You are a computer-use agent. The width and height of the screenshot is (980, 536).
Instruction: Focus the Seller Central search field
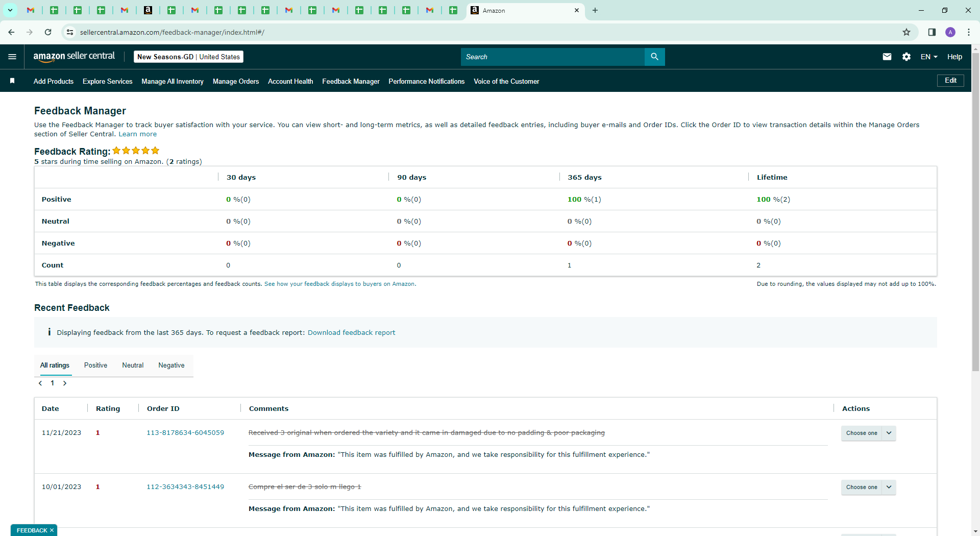click(x=553, y=57)
